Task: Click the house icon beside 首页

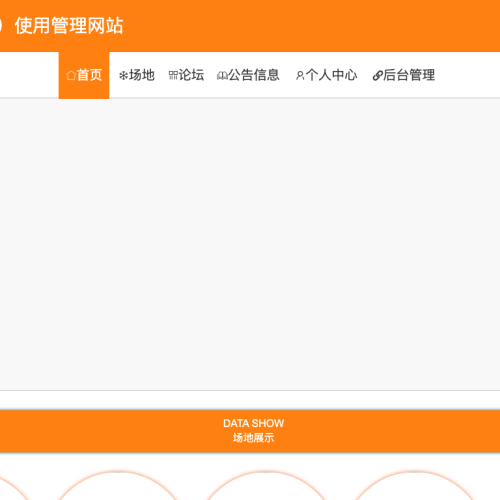Action: point(71,76)
